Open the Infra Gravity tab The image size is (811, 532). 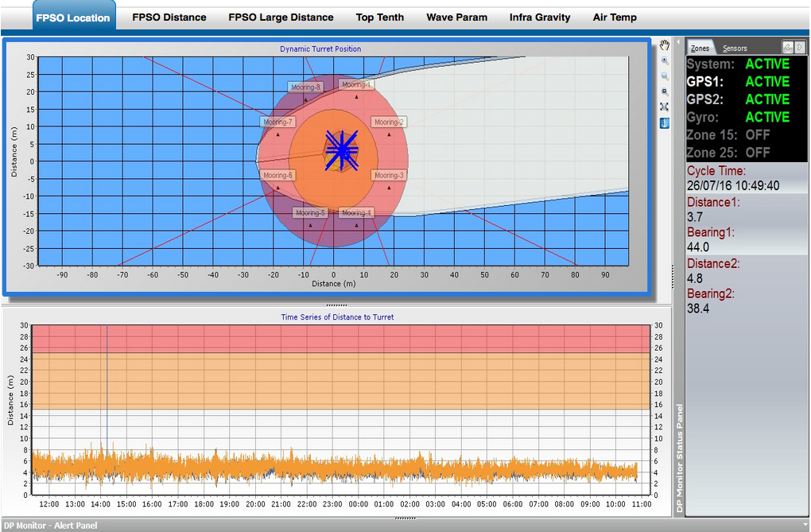pyautogui.click(x=540, y=17)
